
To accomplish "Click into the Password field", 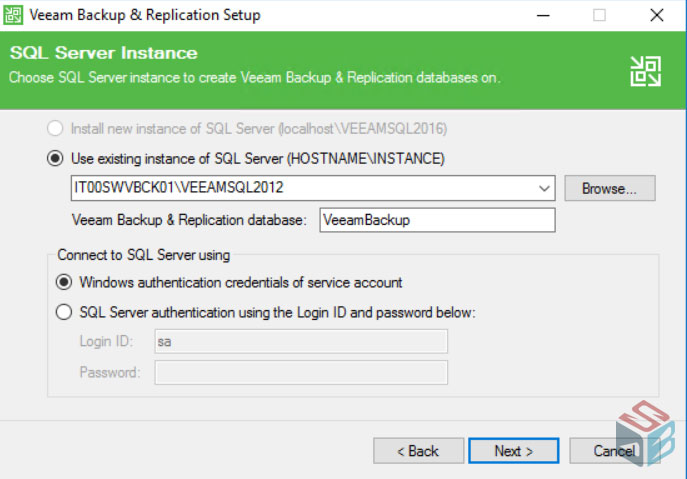I will tap(300, 373).
